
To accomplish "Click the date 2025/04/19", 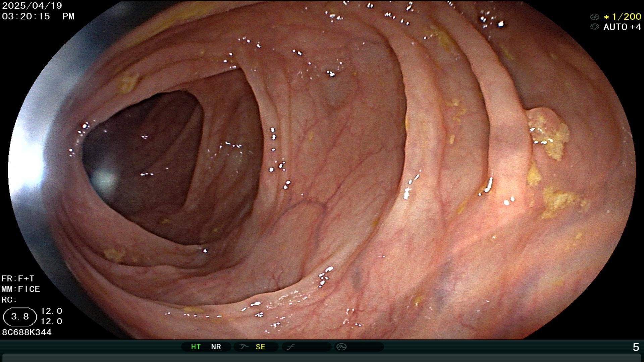I will [32, 5].
